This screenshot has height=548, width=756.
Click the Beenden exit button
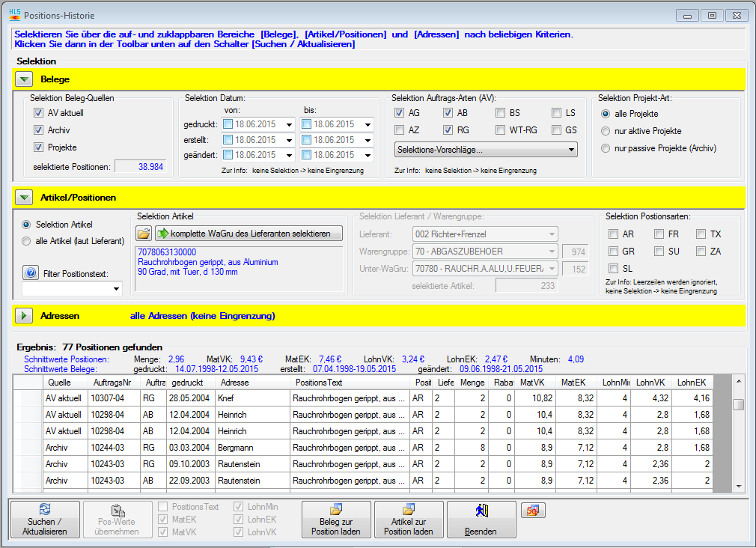tap(481, 520)
